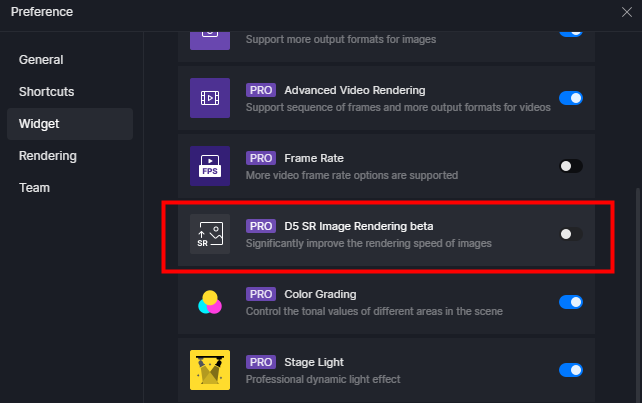
Task: Click the D5 SR Image Rendering icon
Action: pos(210,234)
